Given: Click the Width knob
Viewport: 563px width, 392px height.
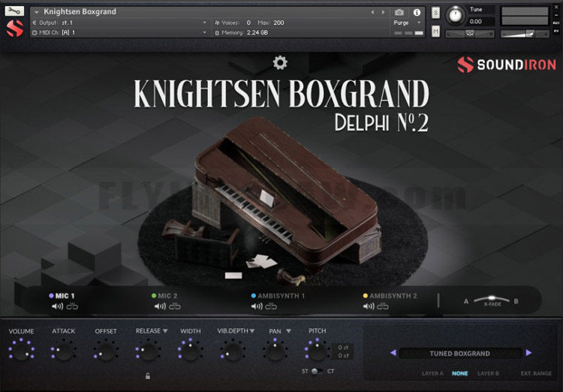Looking at the screenshot, I should (x=191, y=351).
